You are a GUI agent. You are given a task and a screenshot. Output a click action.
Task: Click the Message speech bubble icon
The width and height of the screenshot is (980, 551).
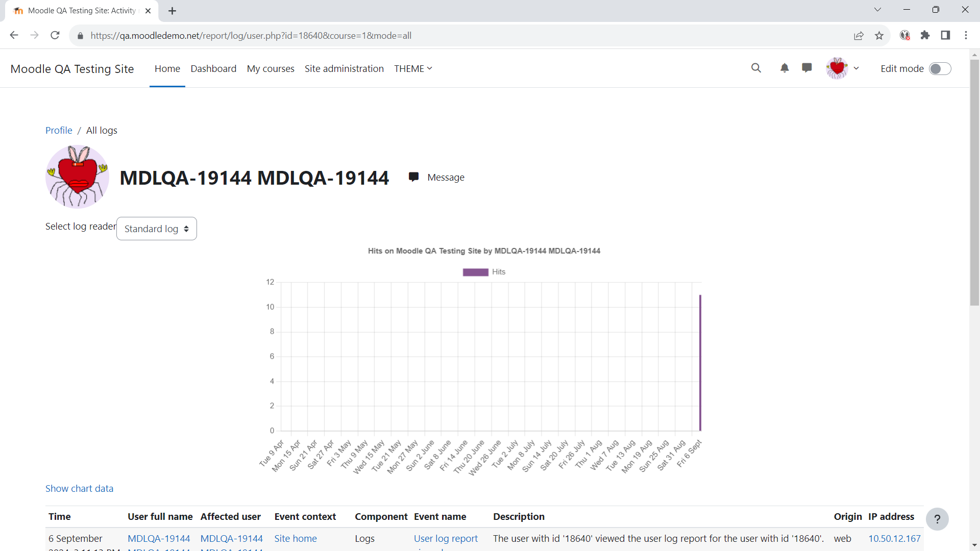click(x=413, y=177)
